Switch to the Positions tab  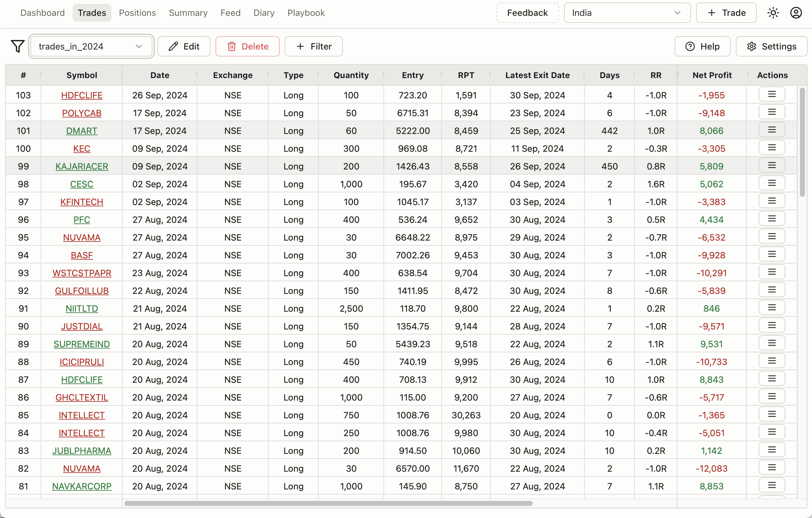coord(137,13)
